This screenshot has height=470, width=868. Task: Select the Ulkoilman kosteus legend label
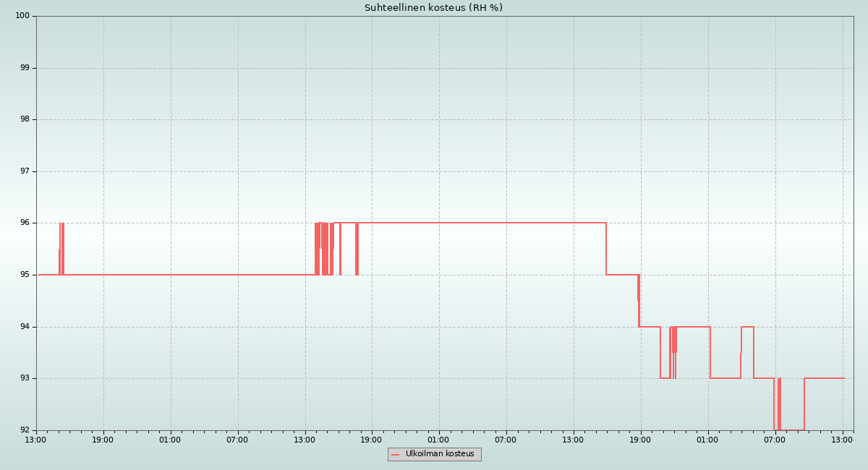click(x=440, y=454)
